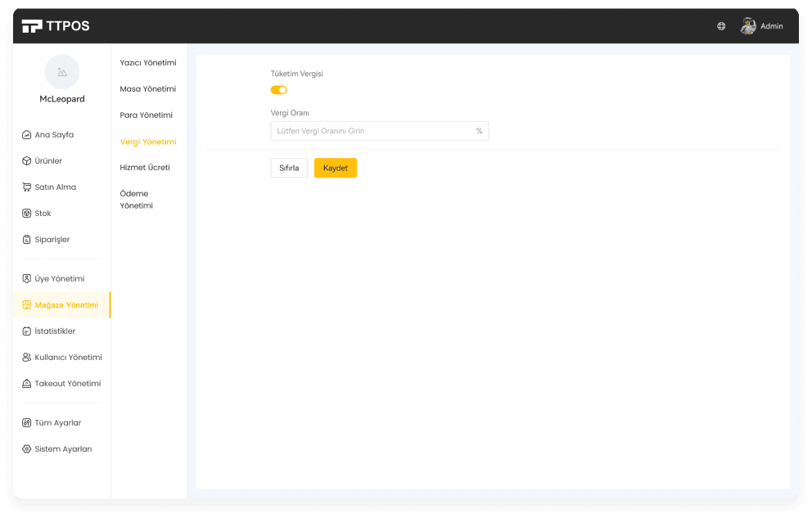Select Vergi Yönetimi submenu item
This screenshot has height=518, width=812.
(148, 142)
